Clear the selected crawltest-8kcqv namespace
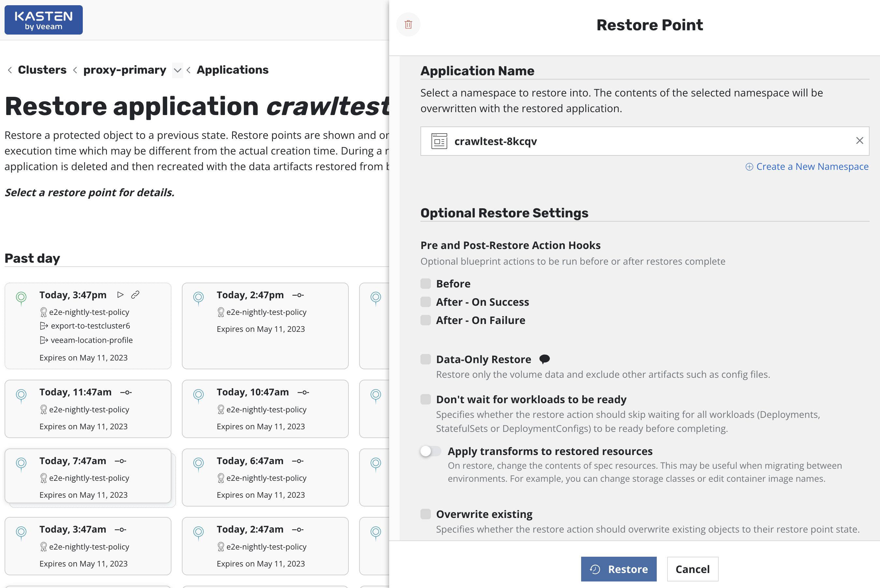 (859, 140)
